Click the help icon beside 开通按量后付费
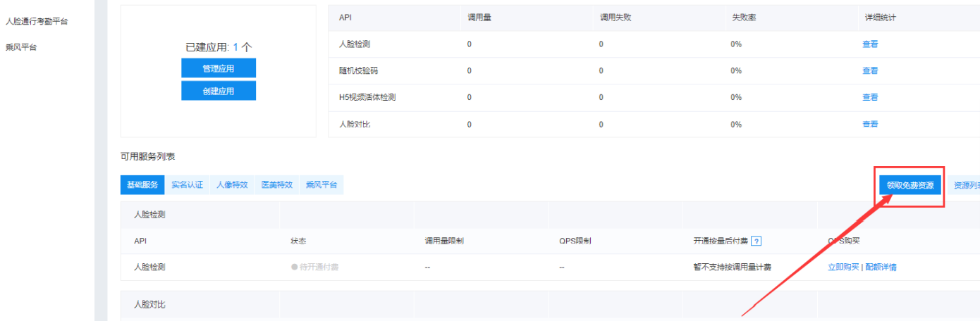 coord(757,241)
